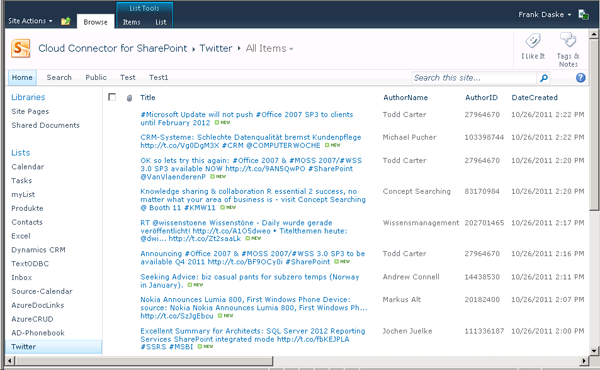Open the Calendar list
Screen dimensions: 600x370
click(28, 167)
